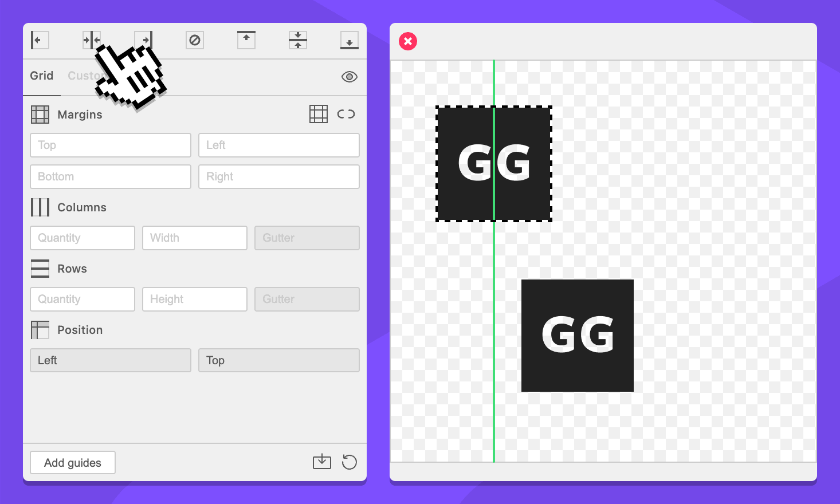This screenshot has height=504, width=840.
Task: Click the clear guides icon
Action: point(195,40)
